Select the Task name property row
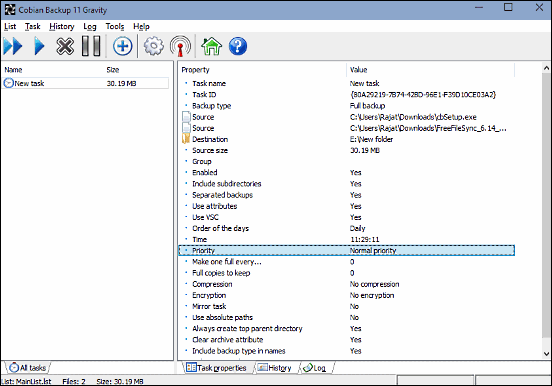 [347, 83]
